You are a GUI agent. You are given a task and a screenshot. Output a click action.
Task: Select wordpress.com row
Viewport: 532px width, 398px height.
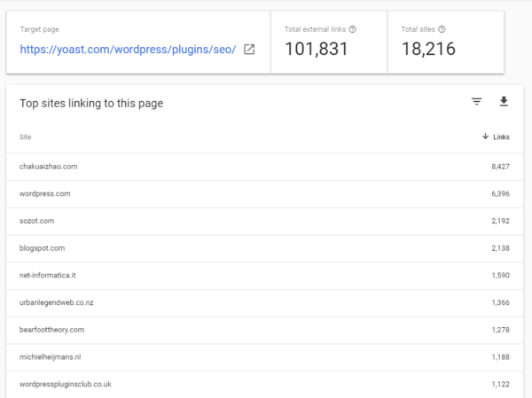pos(264,194)
